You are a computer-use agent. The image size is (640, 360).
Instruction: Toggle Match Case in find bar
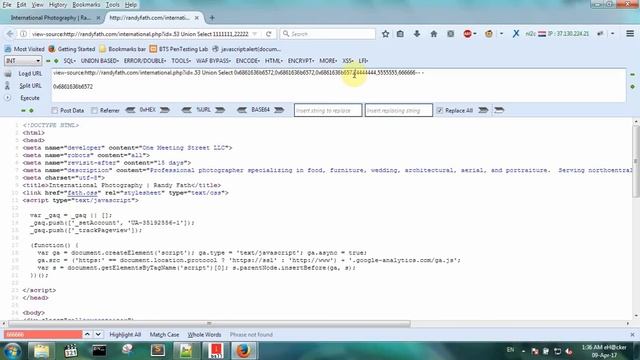[x=164, y=335]
